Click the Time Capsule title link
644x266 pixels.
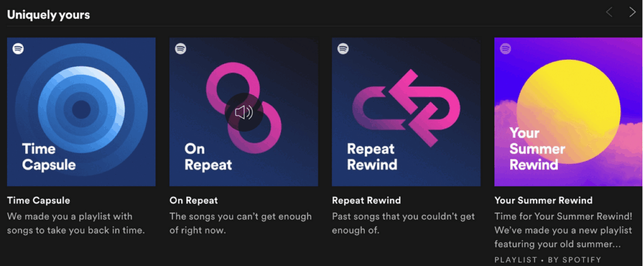click(x=38, y=201)
